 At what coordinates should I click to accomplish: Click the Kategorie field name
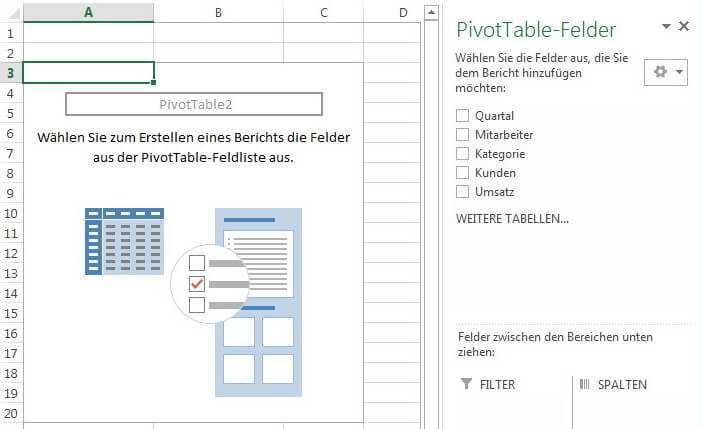coord(500,154)
